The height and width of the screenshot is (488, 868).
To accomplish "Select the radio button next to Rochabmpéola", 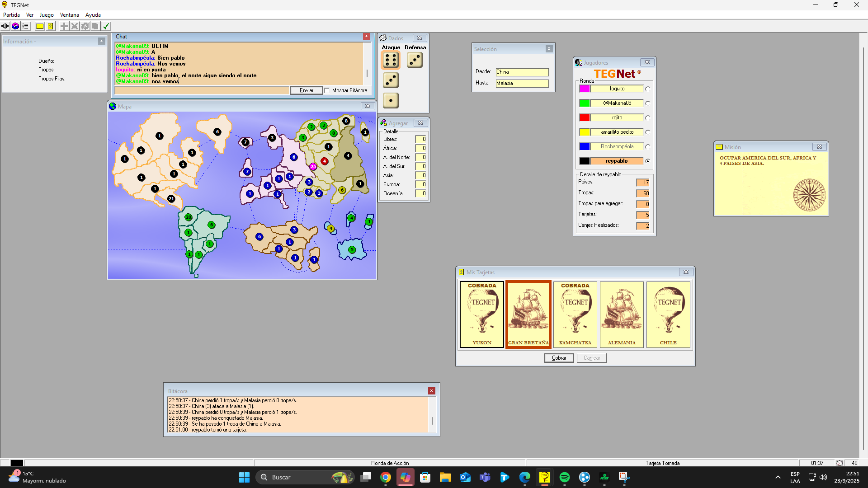I will pos(647,147).
